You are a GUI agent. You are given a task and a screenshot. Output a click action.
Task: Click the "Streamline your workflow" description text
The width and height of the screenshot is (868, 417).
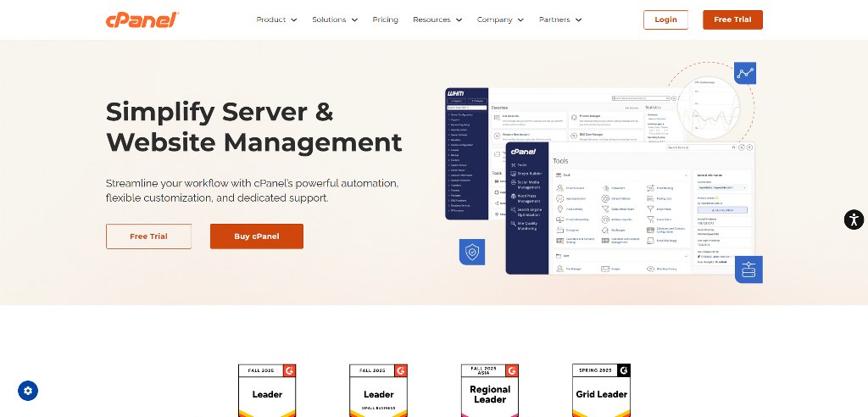[252, 190]
